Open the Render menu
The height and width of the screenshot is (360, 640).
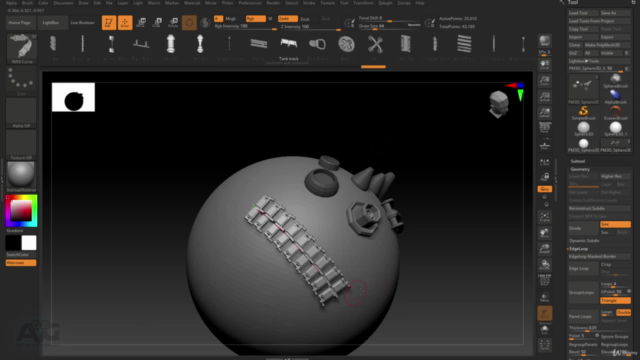coord(273,3)
